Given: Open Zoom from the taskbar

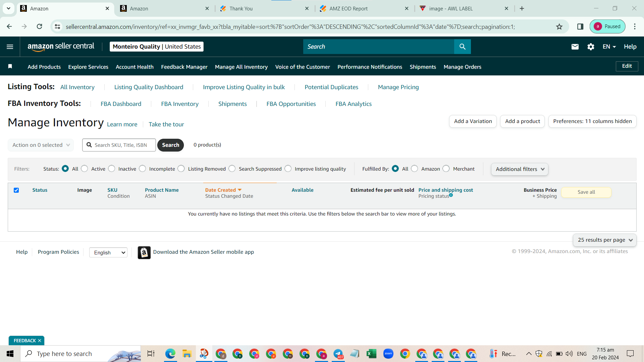Looking at the screenshot, I should point(388,354).
